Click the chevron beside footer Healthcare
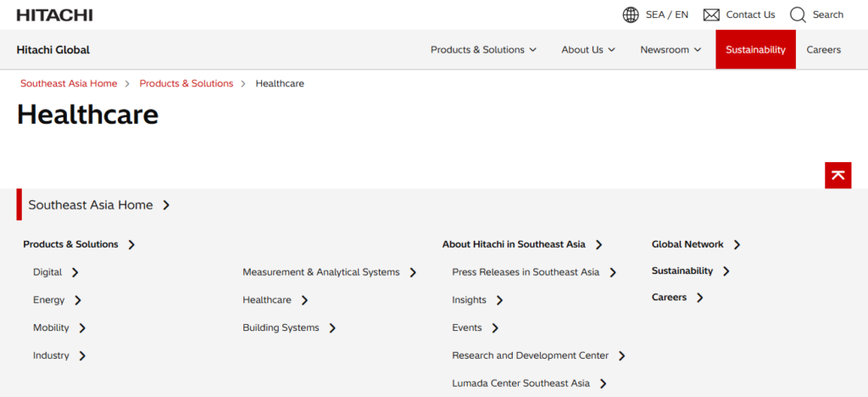 (304, 300)
